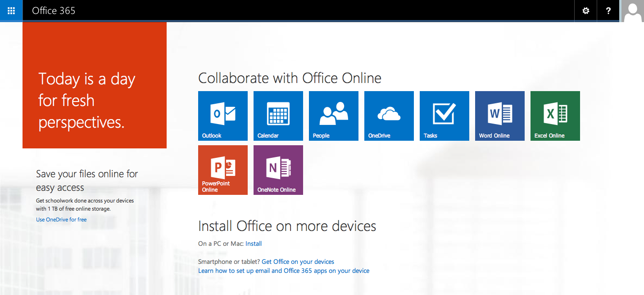Click the Install link for PC or Mac
The image size is (644, 295).
point(254,243)
